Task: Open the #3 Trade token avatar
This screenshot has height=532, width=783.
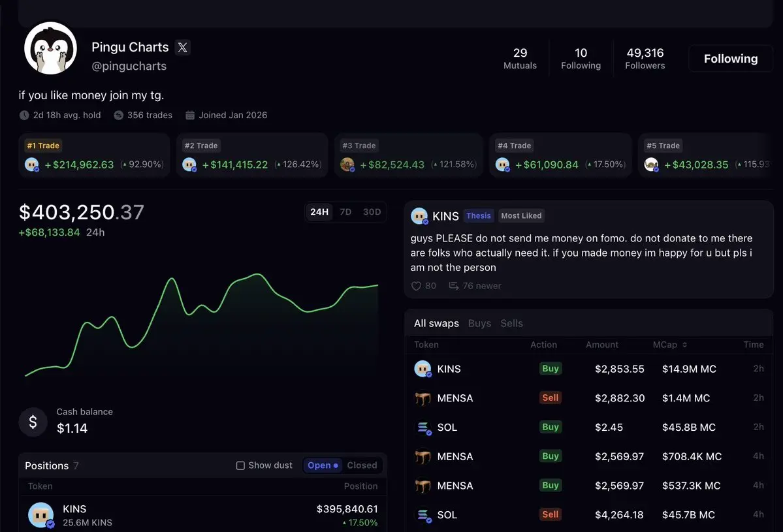Action: (347, 164)
